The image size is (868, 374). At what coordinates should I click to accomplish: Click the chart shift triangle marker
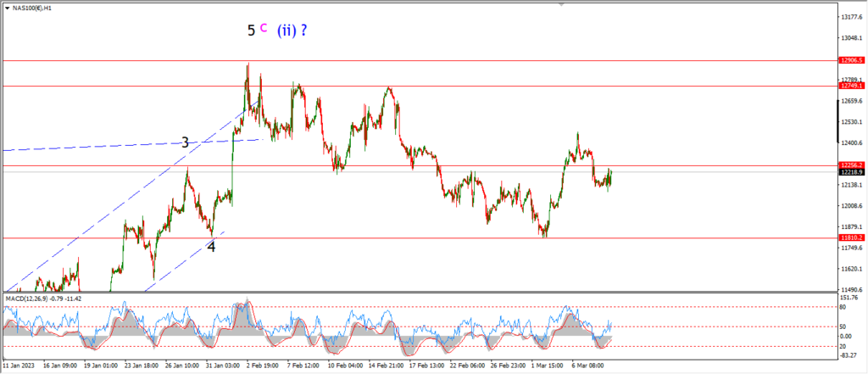pyautogui.click(x=562, y=4)
